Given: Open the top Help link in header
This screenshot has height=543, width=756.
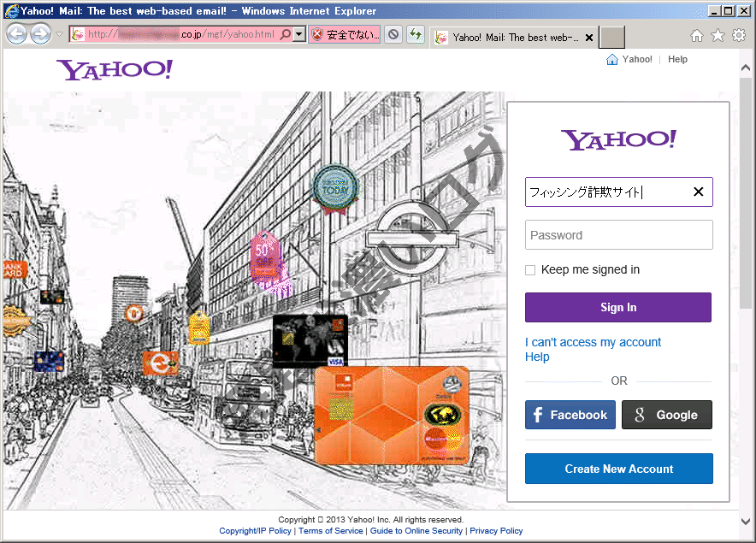Looking at the screenshot, I should (x=677, y=59).
